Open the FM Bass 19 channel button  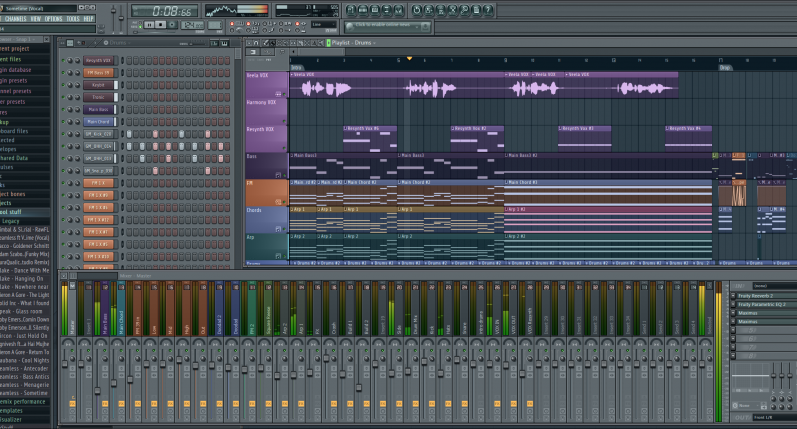(98, 73)
